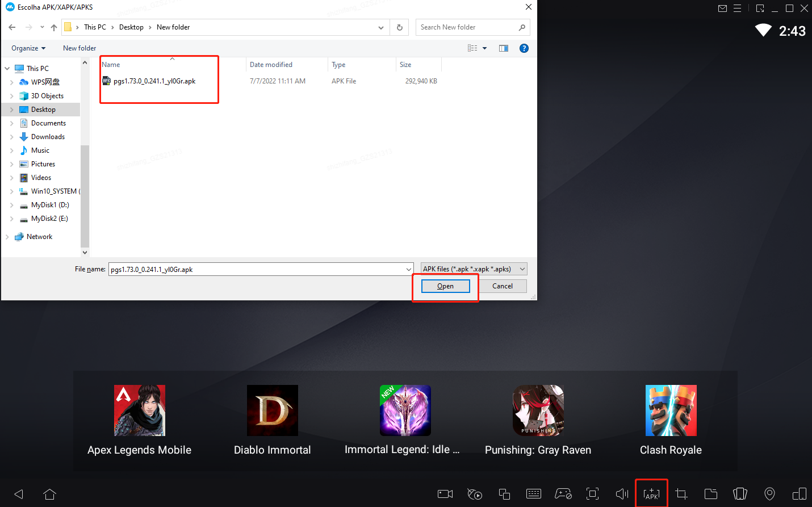Screen dimensions: 812x507
Task: Open the APK files type dropdown
Action: [x=474, y=269]
